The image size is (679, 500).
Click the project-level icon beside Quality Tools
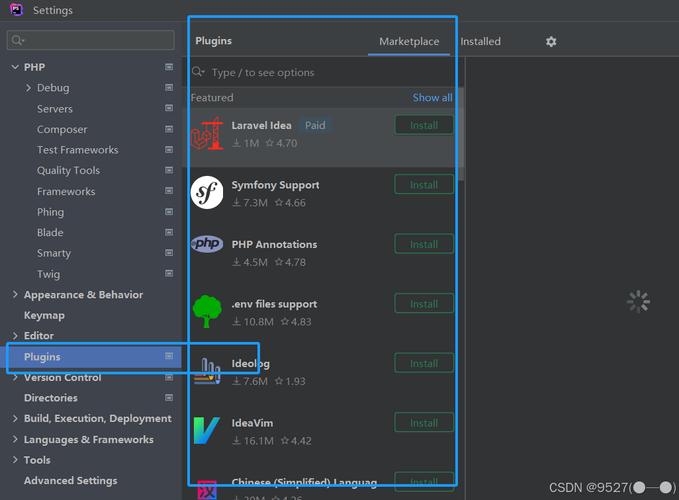point(169,171)
